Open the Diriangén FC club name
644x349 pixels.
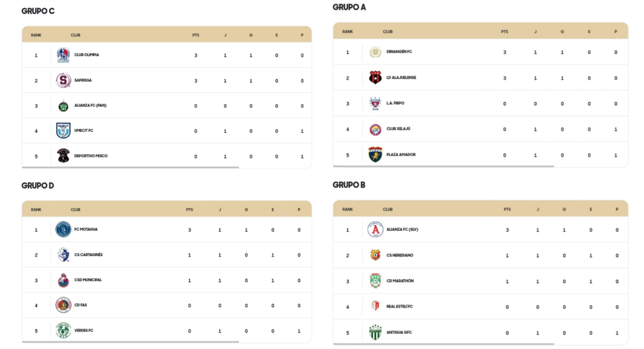[x=399, y=52]
